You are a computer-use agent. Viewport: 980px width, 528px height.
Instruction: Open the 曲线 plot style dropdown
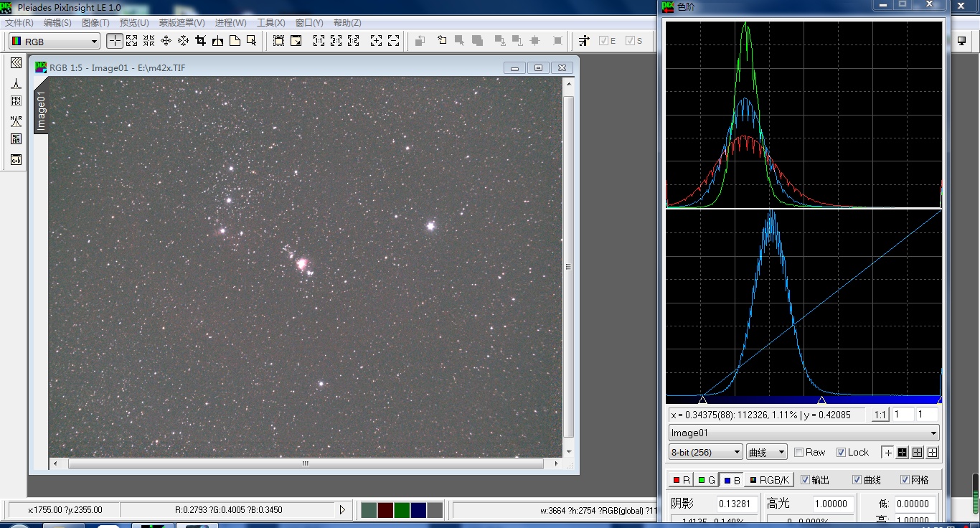(767, 453)
